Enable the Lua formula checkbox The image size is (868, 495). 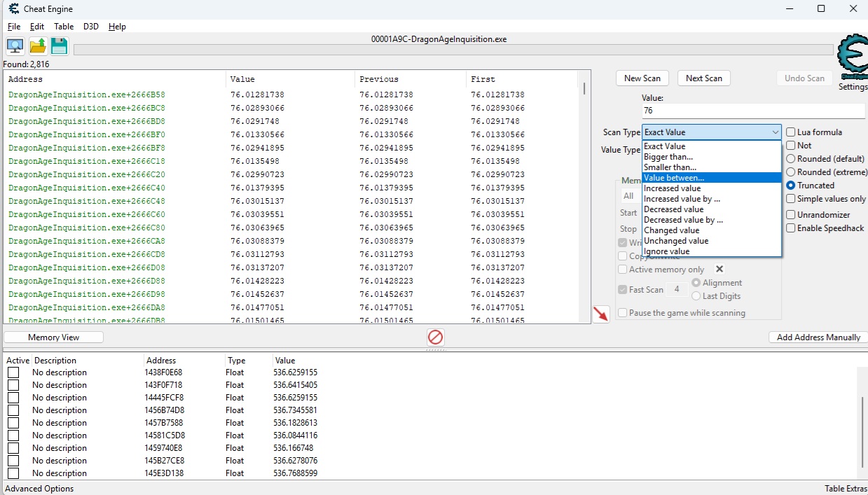pos(791,132)
